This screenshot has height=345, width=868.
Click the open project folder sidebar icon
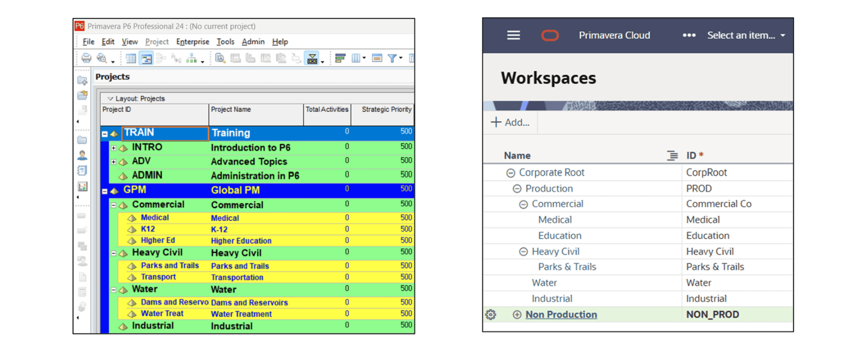pos(83,95)
